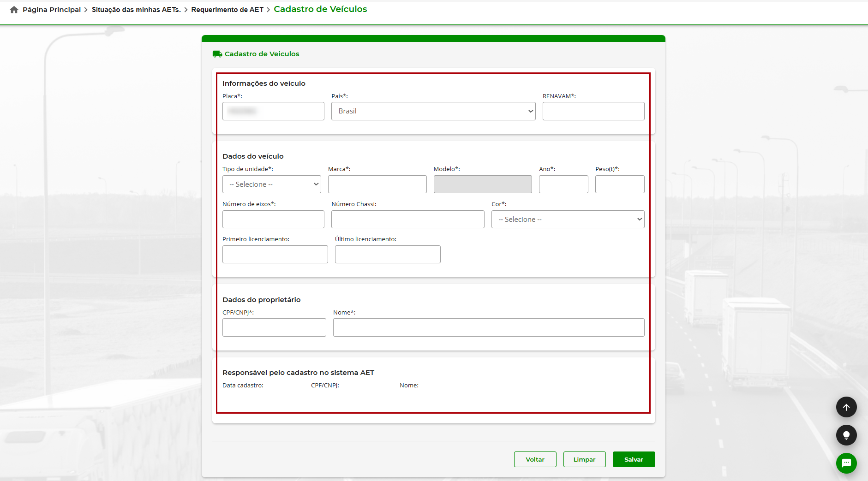Click the Dados do proprietário heading
The width and height of the screenshot is (868, 481).
[262, 300]
